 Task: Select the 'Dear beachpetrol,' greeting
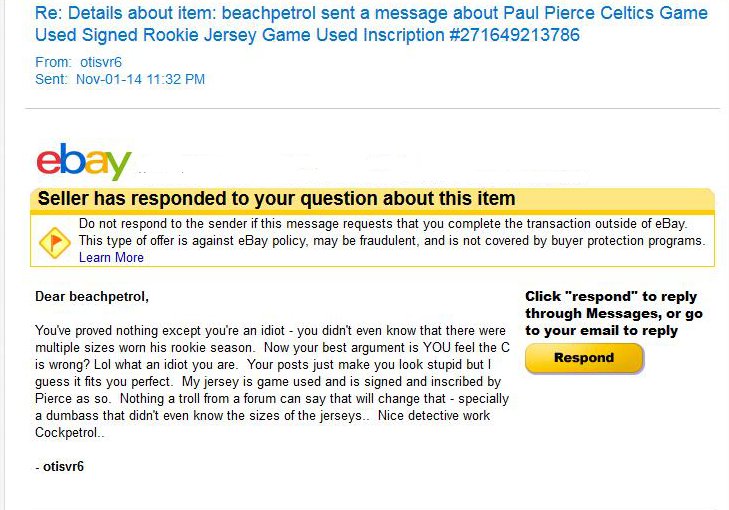pyautogui.click(x=92, y=296)
